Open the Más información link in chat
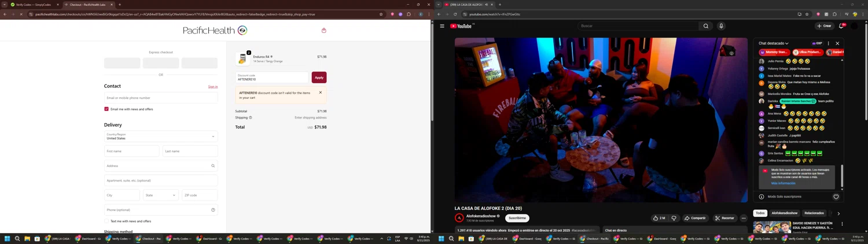Screen dimensions: 868x244 (783, 183)
